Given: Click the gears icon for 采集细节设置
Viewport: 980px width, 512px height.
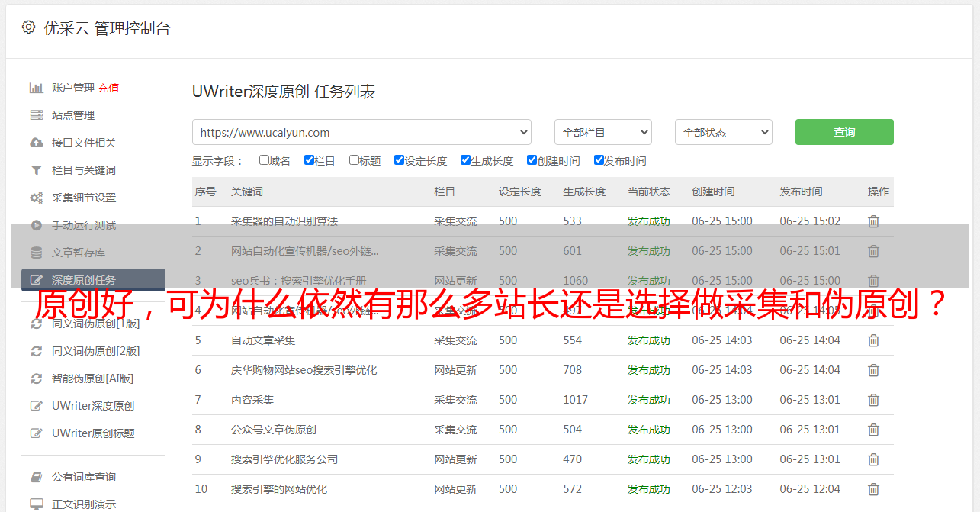Looking at the screenshot, I should tap(36, 198).
